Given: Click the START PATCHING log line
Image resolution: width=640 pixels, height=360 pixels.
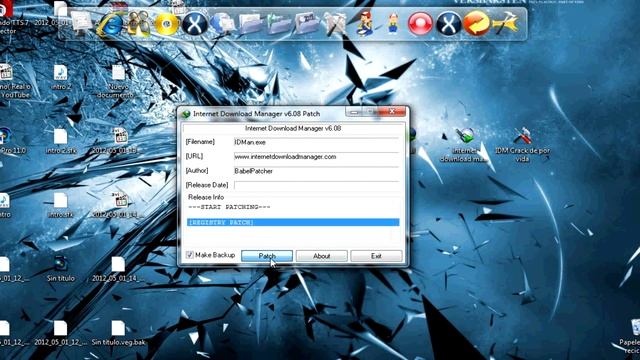Looking at the screenshot, I should 229,207.
